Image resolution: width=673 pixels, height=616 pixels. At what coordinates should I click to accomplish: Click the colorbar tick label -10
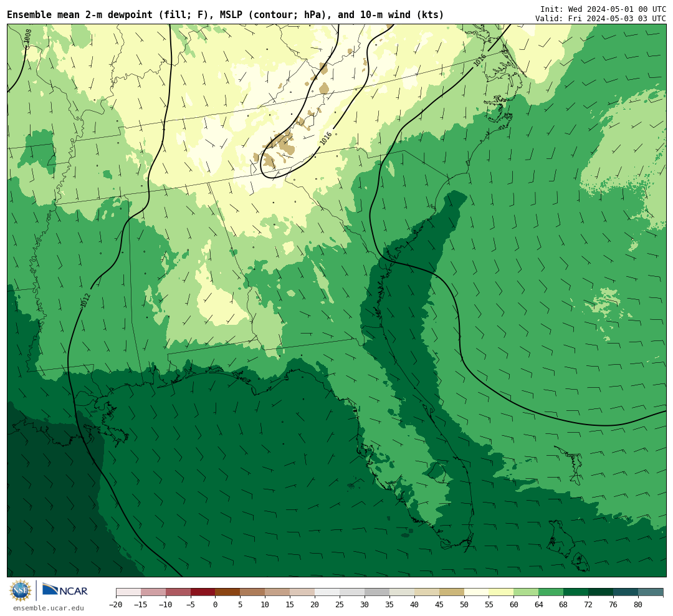(166, 605)
